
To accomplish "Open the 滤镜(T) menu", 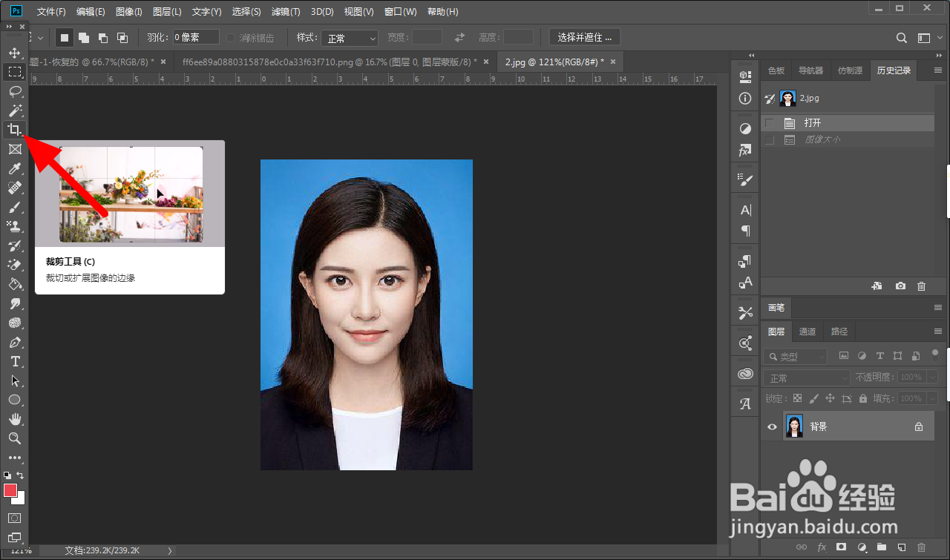I will (286, 12).
